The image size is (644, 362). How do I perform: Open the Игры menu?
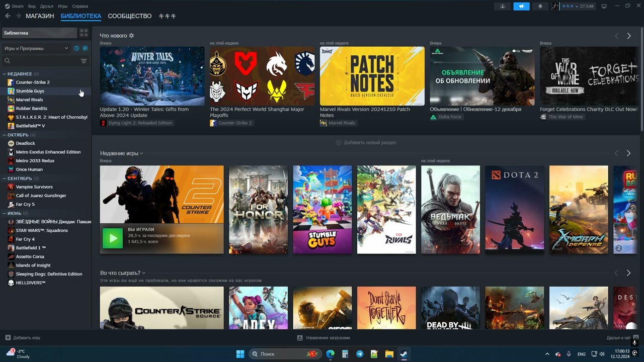(x=63, y=6)
